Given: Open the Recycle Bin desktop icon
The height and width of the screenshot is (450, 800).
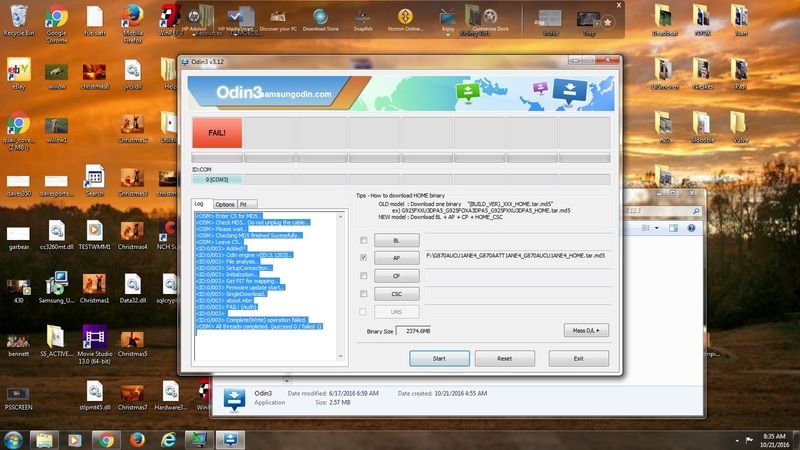Looking at the screenshot, I should click(x=19, y=20).
